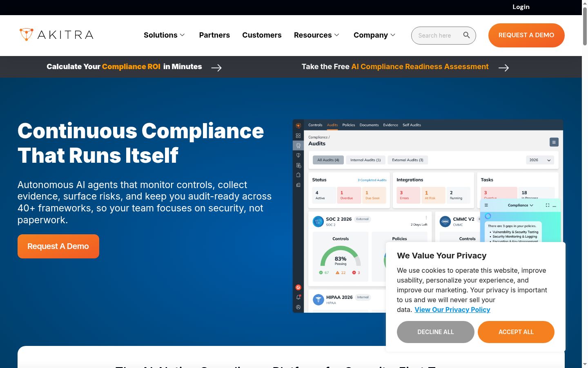Switch to the Policies tab in dashboard
588x368 pixels.
click(x=349, y=125)
